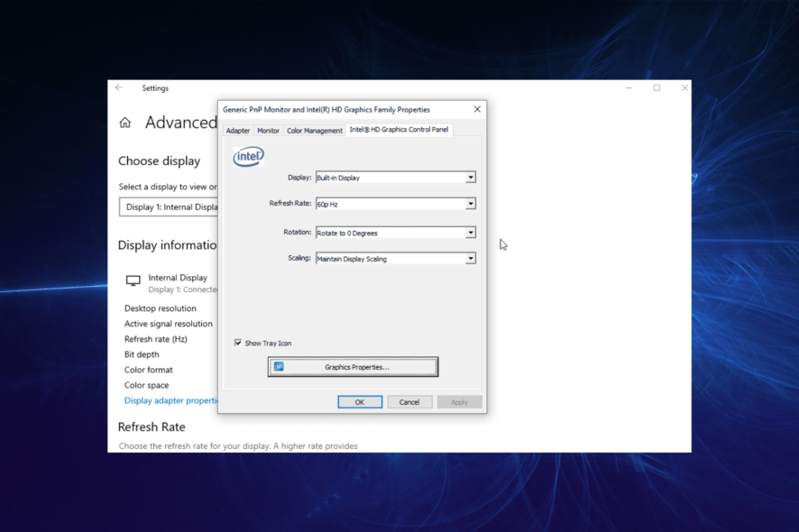
Task: Click the Internal Display name in Settings
Action: coord(178,278)
